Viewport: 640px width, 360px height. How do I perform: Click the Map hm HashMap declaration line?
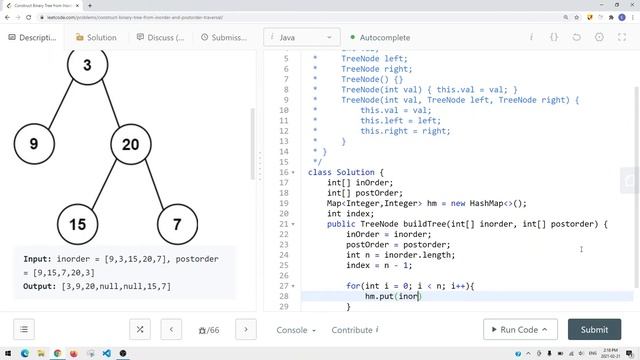tap(427, 203)
